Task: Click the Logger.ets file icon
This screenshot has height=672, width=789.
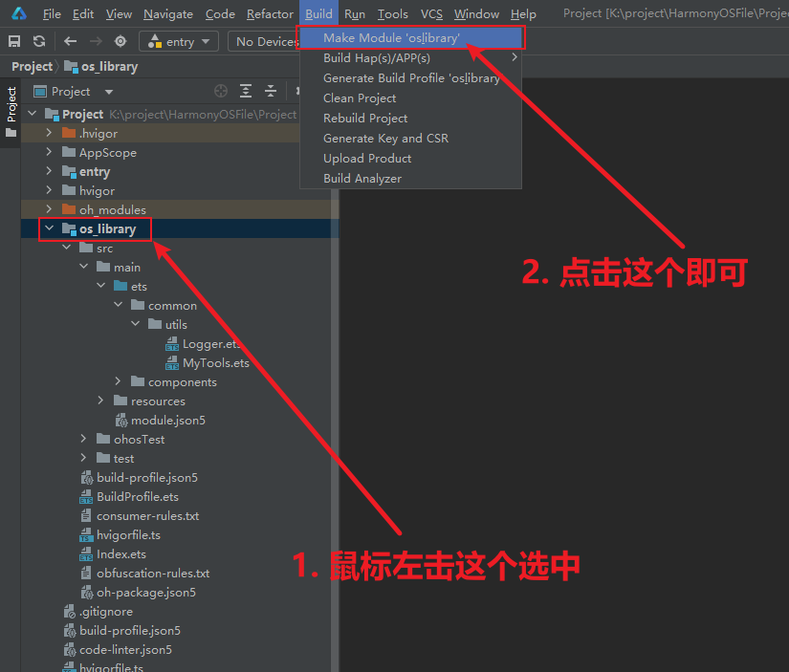Action: [172, 344]
